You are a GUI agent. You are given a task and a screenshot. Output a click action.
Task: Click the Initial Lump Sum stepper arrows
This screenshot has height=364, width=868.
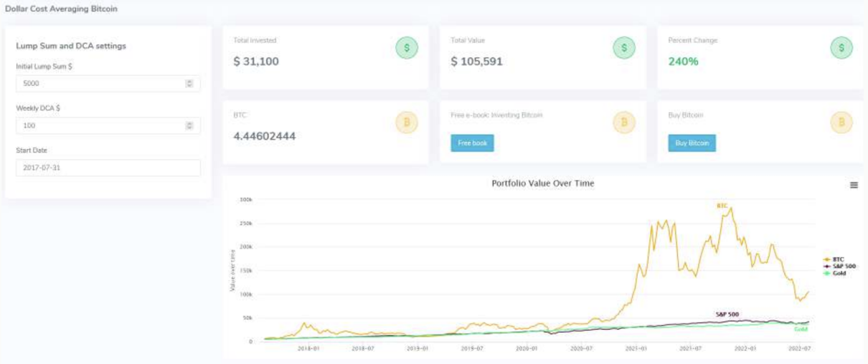coord(189,83)
